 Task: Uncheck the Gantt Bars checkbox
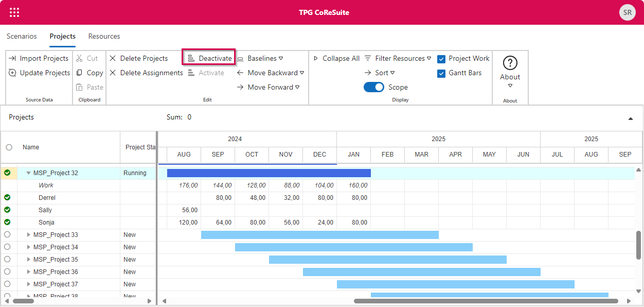pos(441,73)
